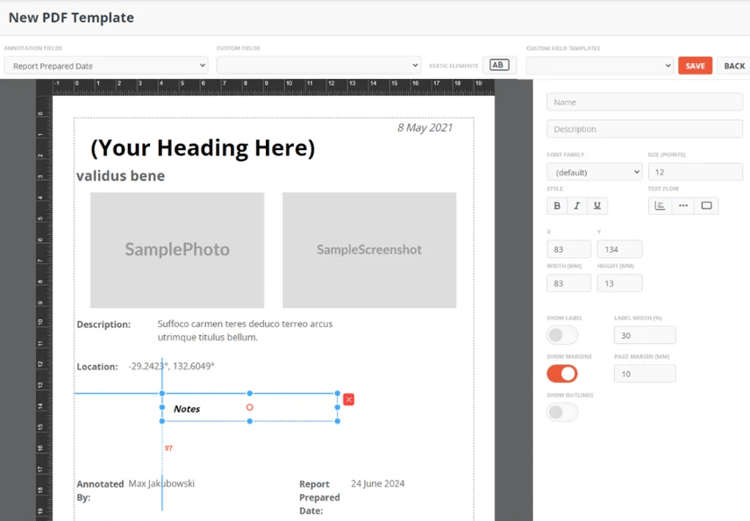Toggle italic style button
Viewport: 750px width, 521px height.
(x=577, y=206)
